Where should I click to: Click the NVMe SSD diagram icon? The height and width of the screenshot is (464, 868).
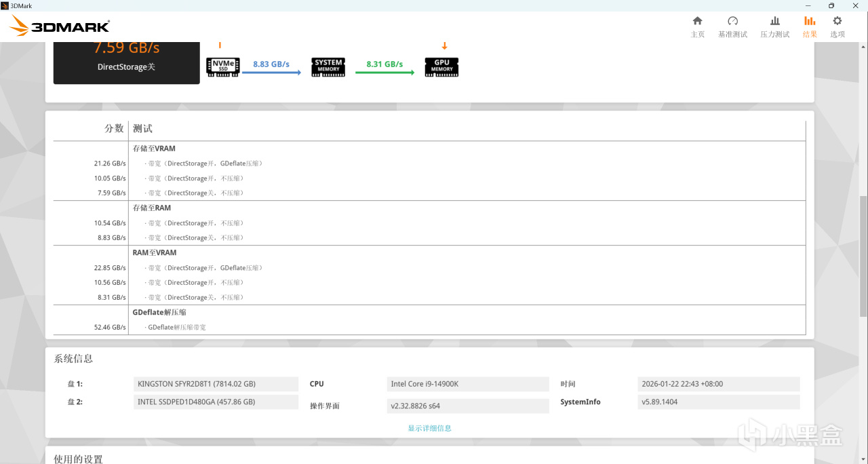(223, 67)
